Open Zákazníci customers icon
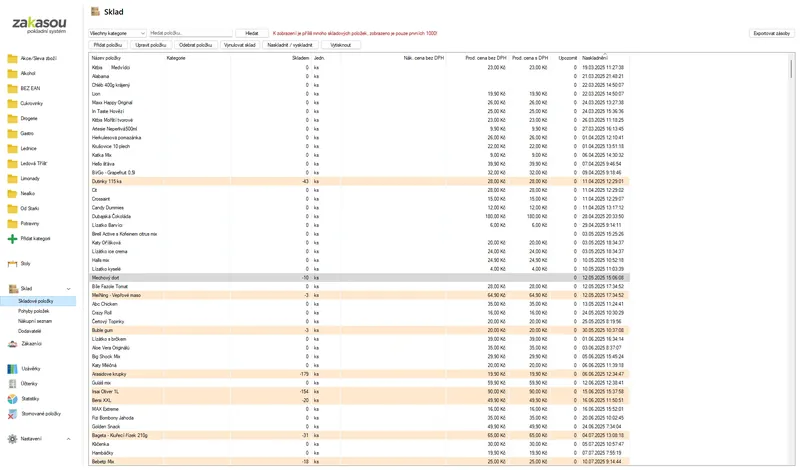The image size is (800, 470). [x=13, y=344]
